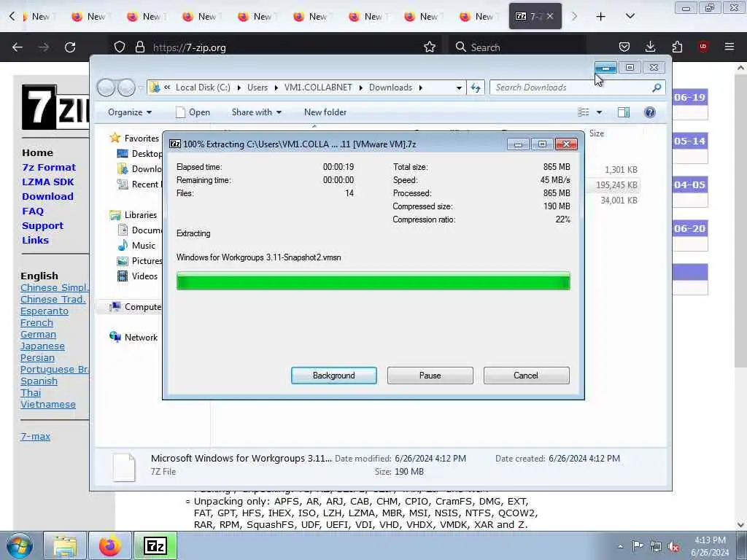The height and width of the screenshot is (560, 747).
Task: Open the 7z Format link
Action: 49,168
